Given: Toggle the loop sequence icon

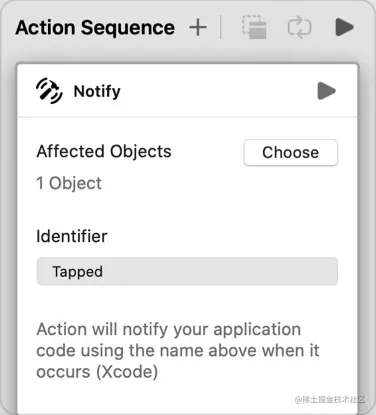Looking at the screenshot, I should click(x=299, y=27).
